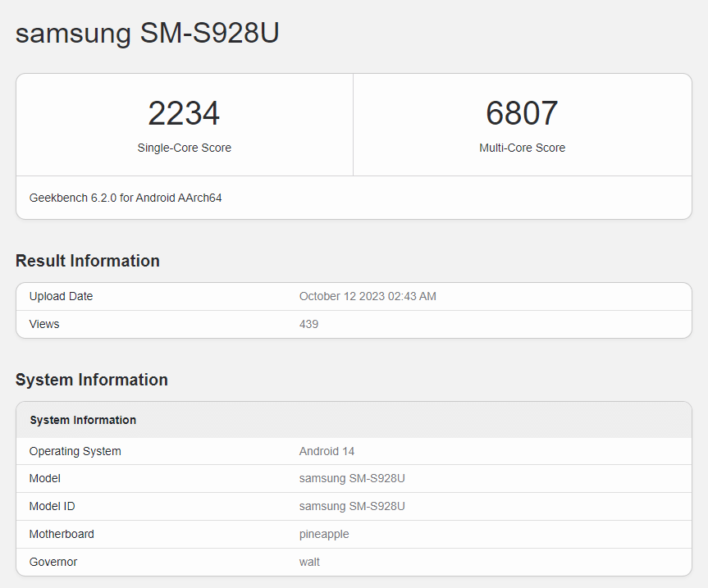708x588 pixels.
Task: Click the samsung SM-S928U value in Model row
Action: [352, 478]
